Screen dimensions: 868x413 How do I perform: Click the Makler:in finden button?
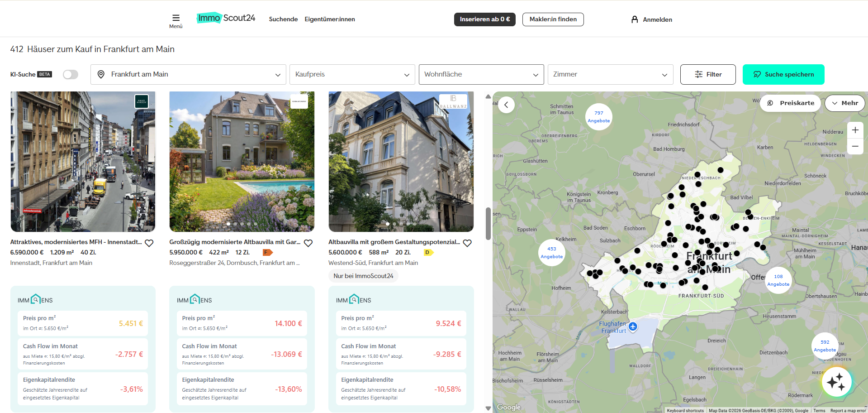tap(553, 19)
